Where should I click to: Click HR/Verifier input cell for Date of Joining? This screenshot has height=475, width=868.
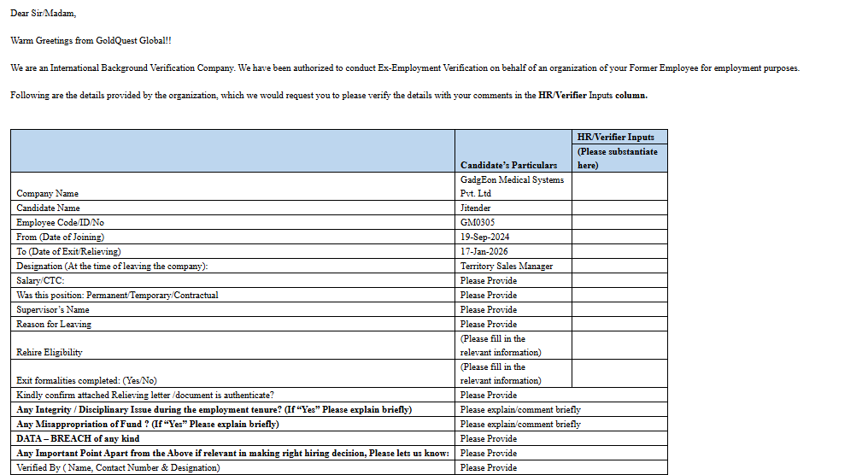619,237
